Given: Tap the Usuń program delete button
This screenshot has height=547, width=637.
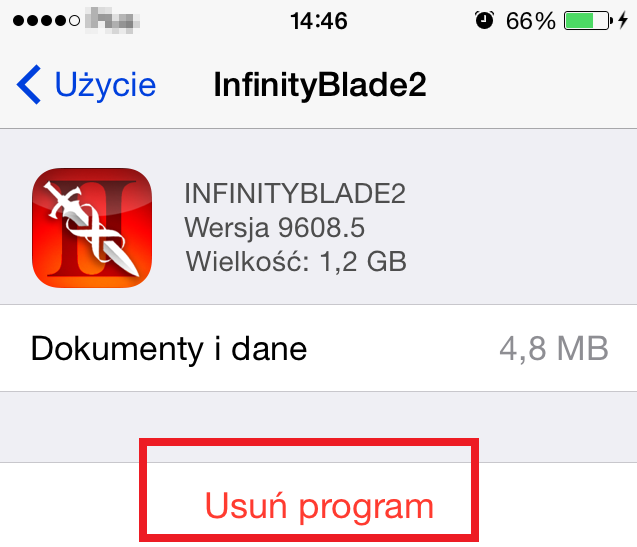Looking at the screenshot, I should [x=319, y=506].
